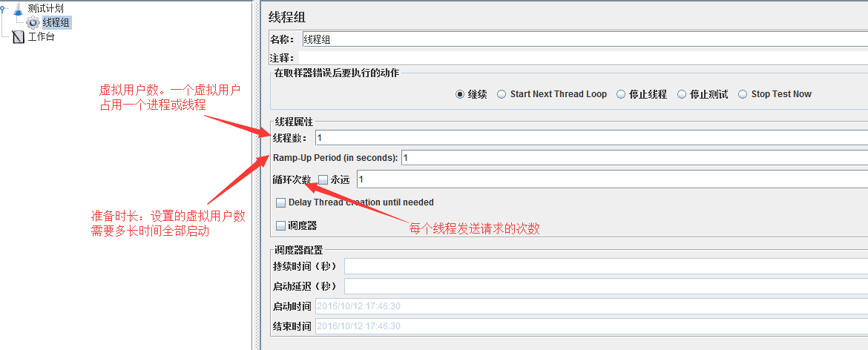Select 测试计划 in the tree
The width and height of the screenshot is (868, 350).
pyautogui.click(x=45, y=8)
